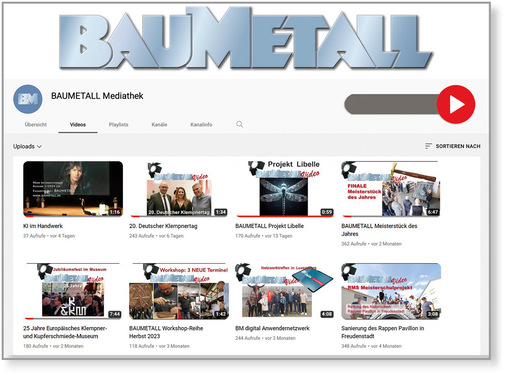This screenshot has height=375, width=506.
Task: Go to the Kanäle tab
Action: point(159,124)
